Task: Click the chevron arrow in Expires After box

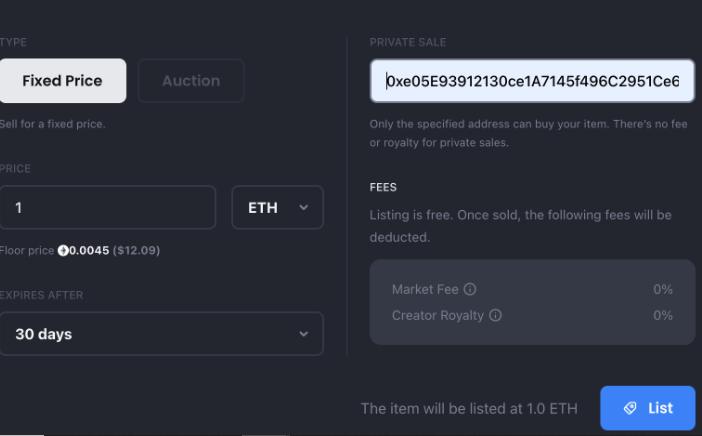Action: tap(304, 334)
